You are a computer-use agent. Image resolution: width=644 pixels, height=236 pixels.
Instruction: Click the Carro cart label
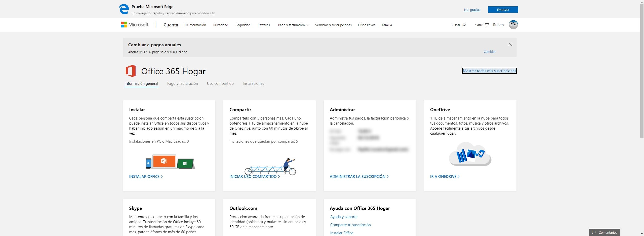(x=479, y=25)
